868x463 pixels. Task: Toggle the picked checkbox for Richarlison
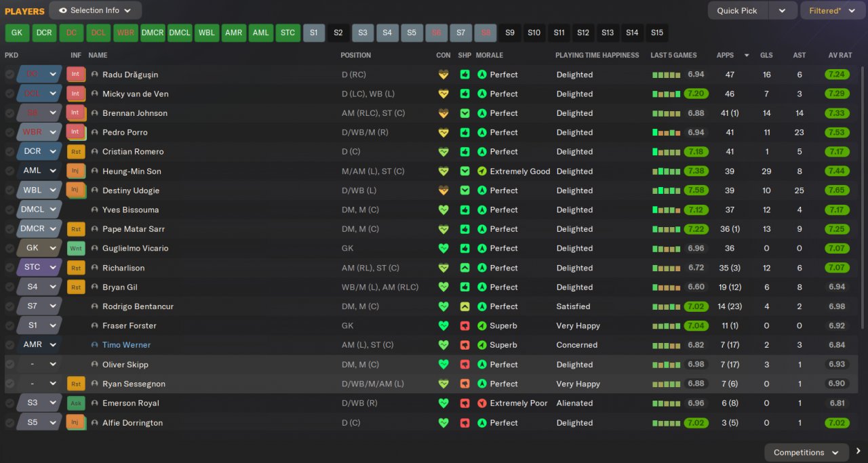tap(9, 268)
